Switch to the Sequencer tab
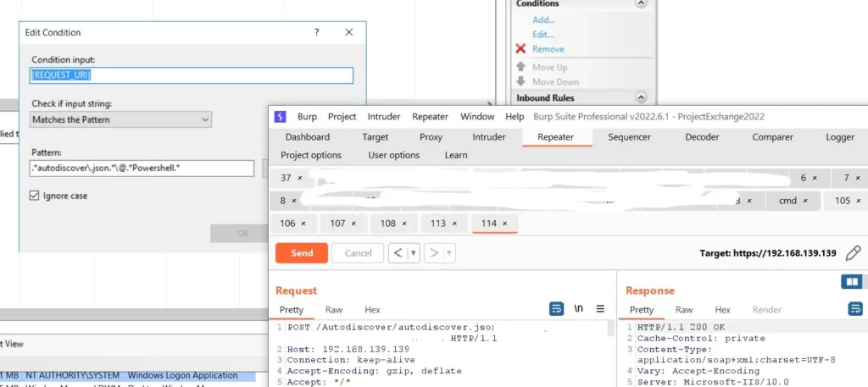The image size is (868, 387). pyautogui.click(x=631, y=137)
